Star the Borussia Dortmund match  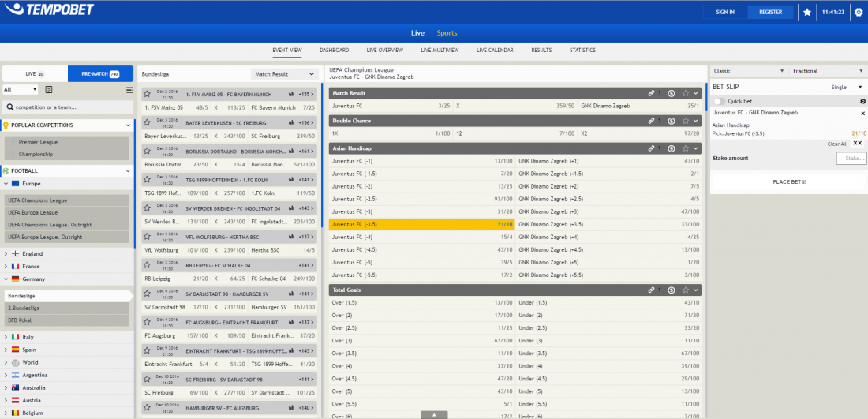[x=148, y=151]
